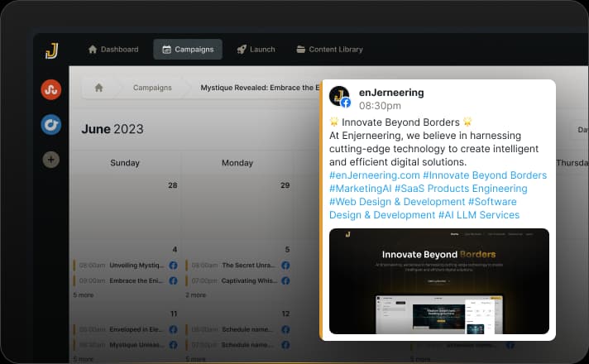The width and height of the screenshot is (589, 364).
Task: Click Facebook icon on The Secret Unraveled post
Action: coord(285,266)
